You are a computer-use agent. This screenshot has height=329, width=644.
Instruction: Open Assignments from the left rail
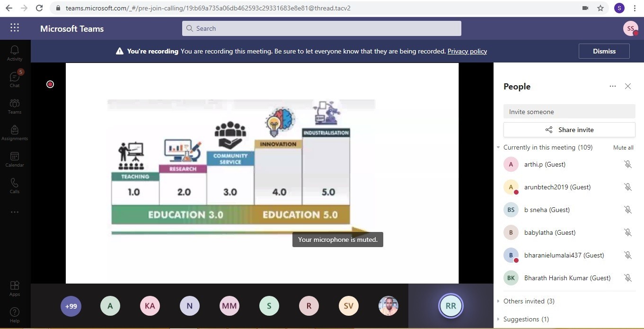(15, 132)
